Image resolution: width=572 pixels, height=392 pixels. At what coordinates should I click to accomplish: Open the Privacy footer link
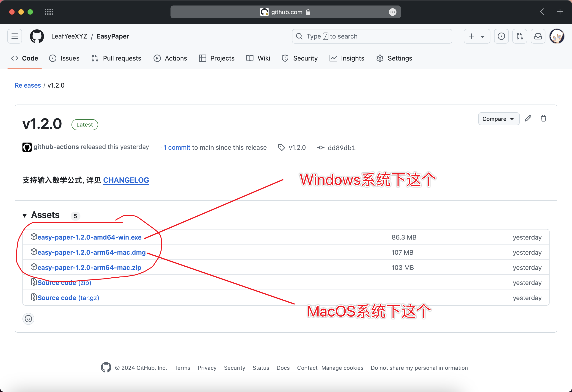tap(207, 368)
